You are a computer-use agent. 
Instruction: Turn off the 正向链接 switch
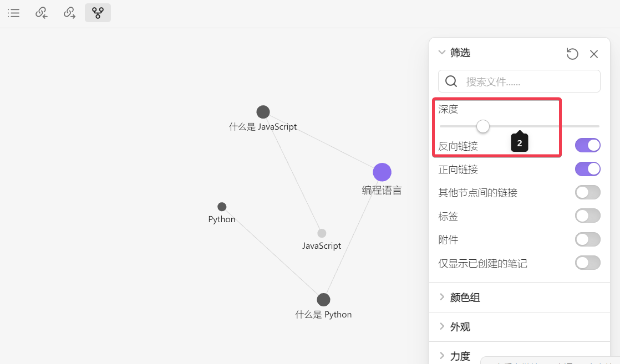click(588, 169)
